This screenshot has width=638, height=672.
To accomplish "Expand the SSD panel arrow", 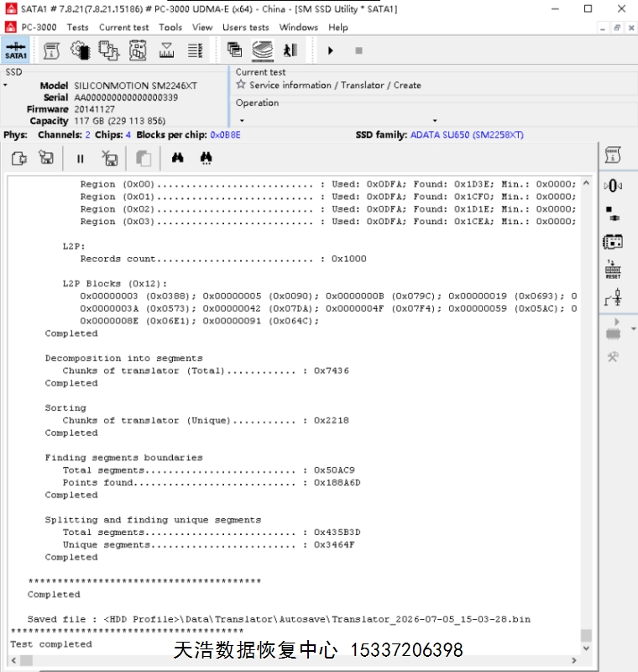I will pos(5,86).
